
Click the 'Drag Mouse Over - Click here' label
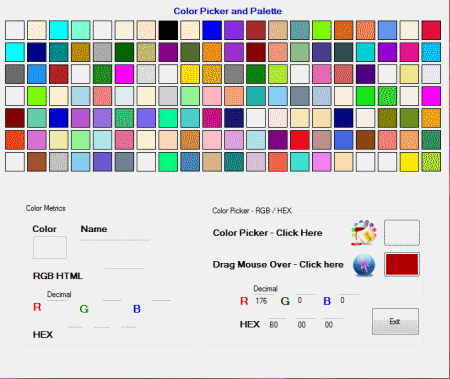[278, 265]
